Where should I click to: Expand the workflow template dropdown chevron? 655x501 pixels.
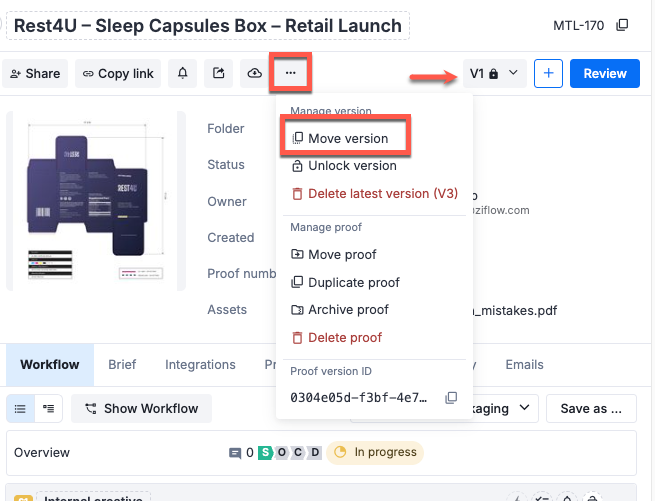point(524,408)
